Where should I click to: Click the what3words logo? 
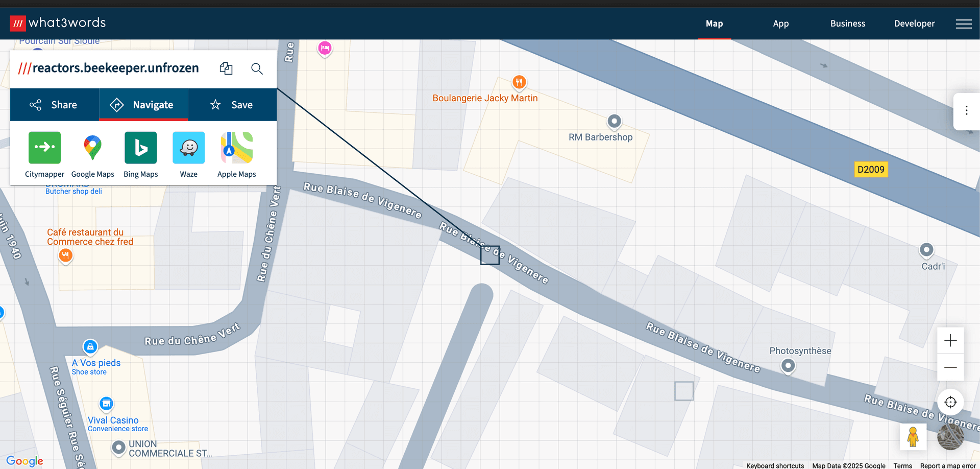tap(60, 23)
